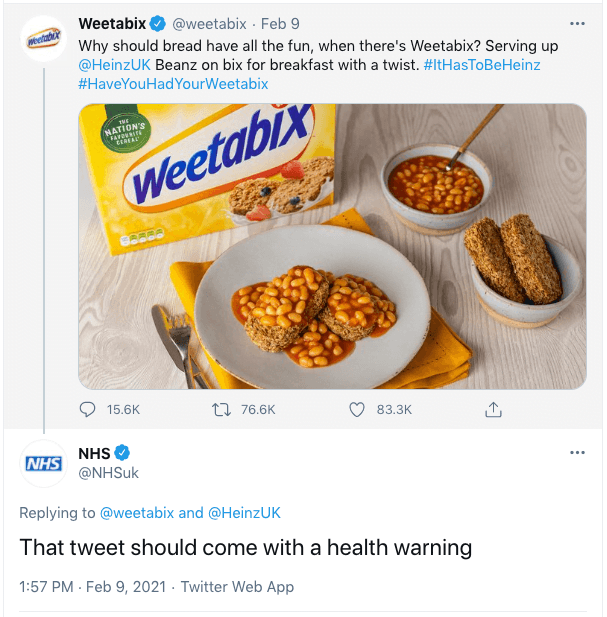Open more options on the Weetabix tweet

(577, 23)
